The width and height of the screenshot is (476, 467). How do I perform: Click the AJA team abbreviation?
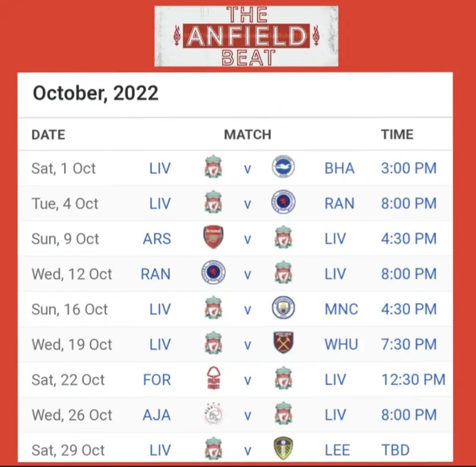pos(156,415)
